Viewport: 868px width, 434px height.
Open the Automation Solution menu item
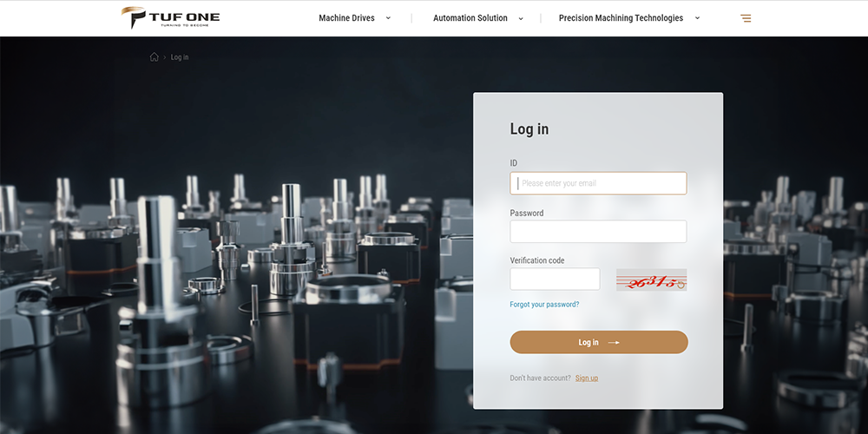tap(470, 18)
